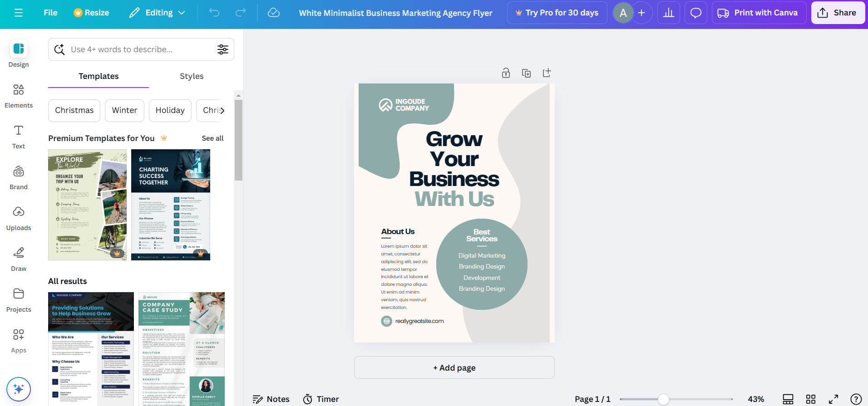Viewport: 868px width, 406px height.
Task: Launch the Canva AI assistant sparkle button
Action: point(19,389)
